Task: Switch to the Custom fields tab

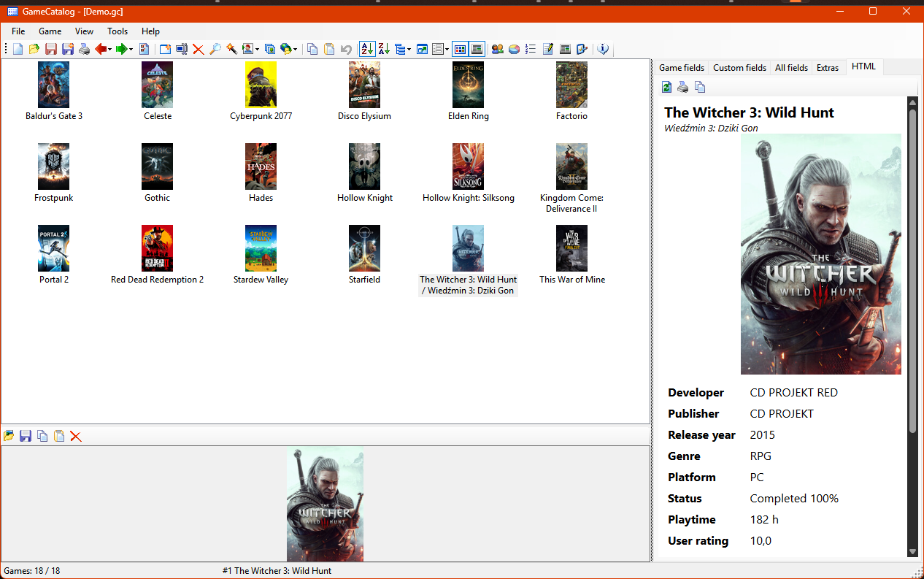Action: (739, 67)
